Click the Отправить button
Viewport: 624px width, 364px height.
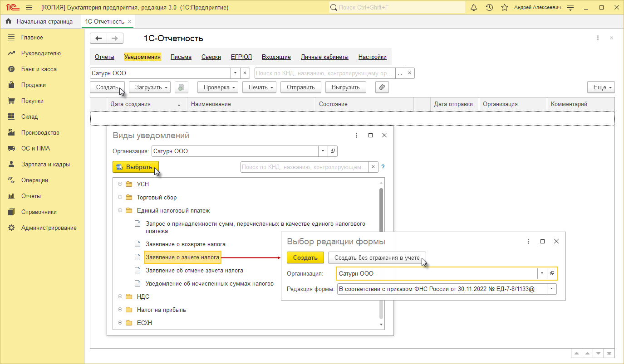point(301,87)
